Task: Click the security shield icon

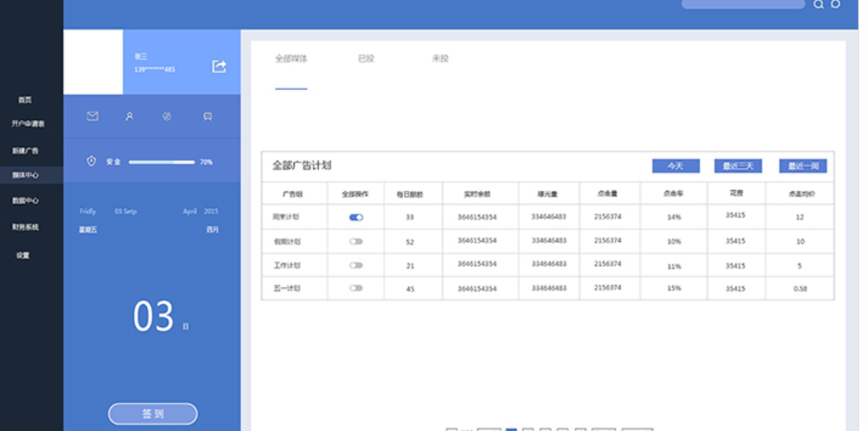Action: coord(92,162)
